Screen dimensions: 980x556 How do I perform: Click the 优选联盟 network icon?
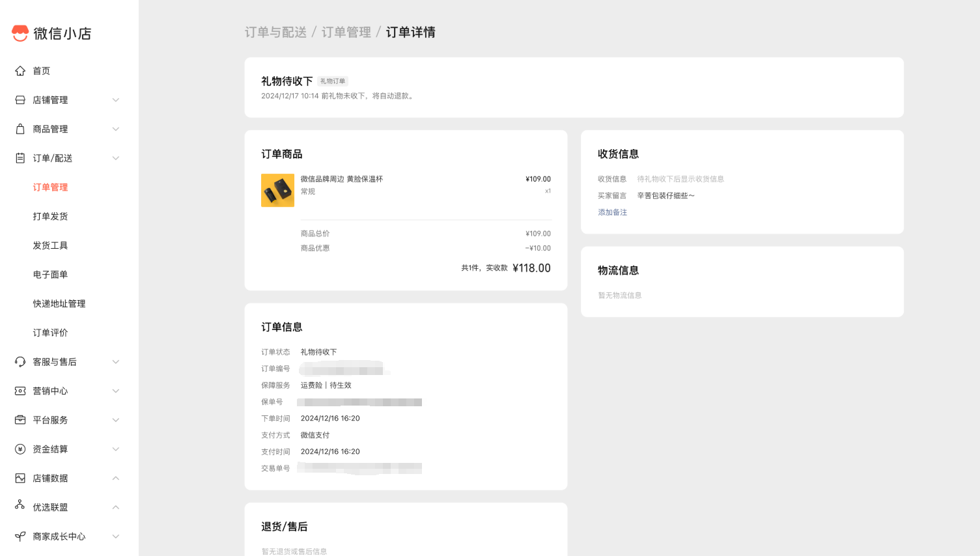tap(20, 505)
